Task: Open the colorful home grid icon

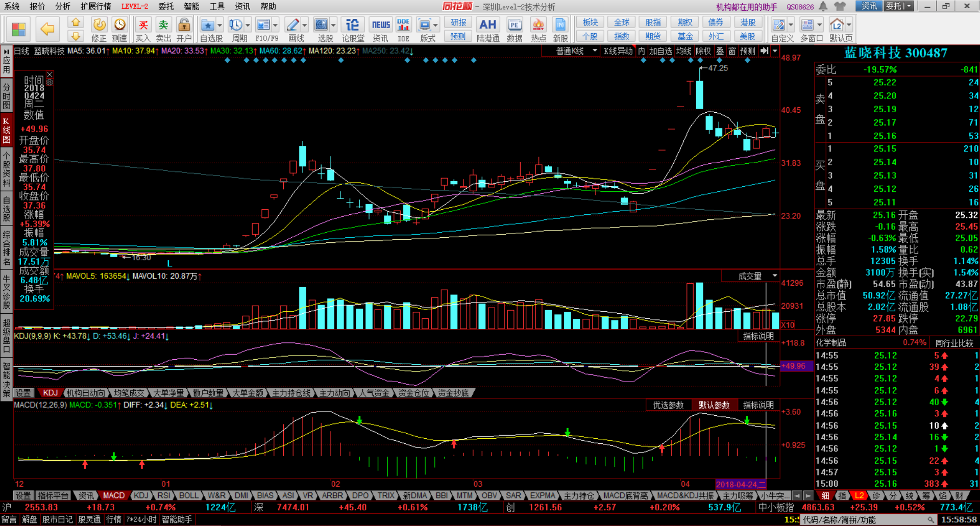Action: pyautogui.click(x=18, y=30)
